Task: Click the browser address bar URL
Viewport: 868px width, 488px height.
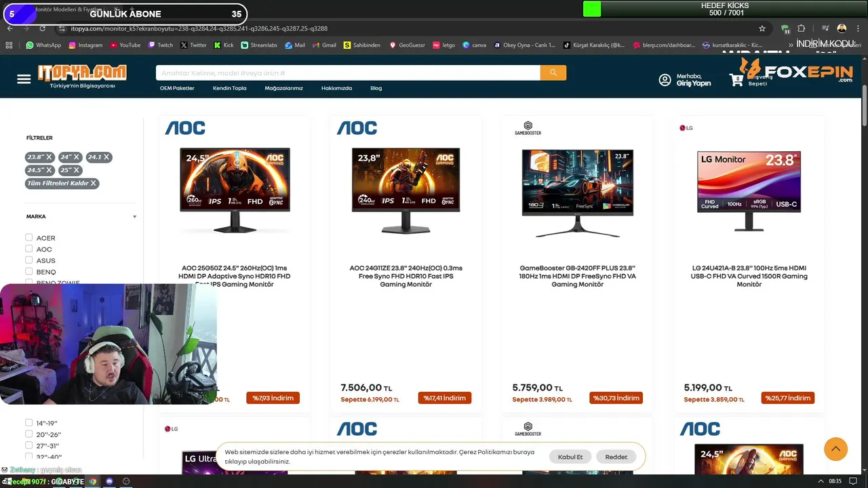Action: [x=199, y=28]
